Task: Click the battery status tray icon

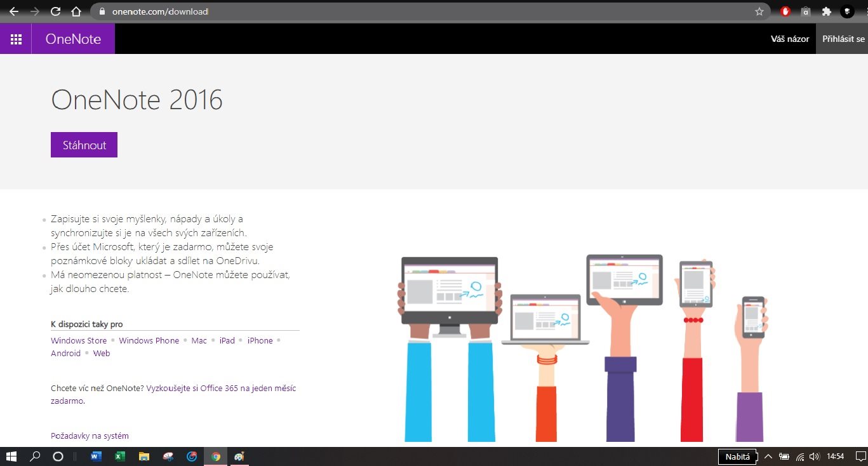Action: (x=784, y=456)
